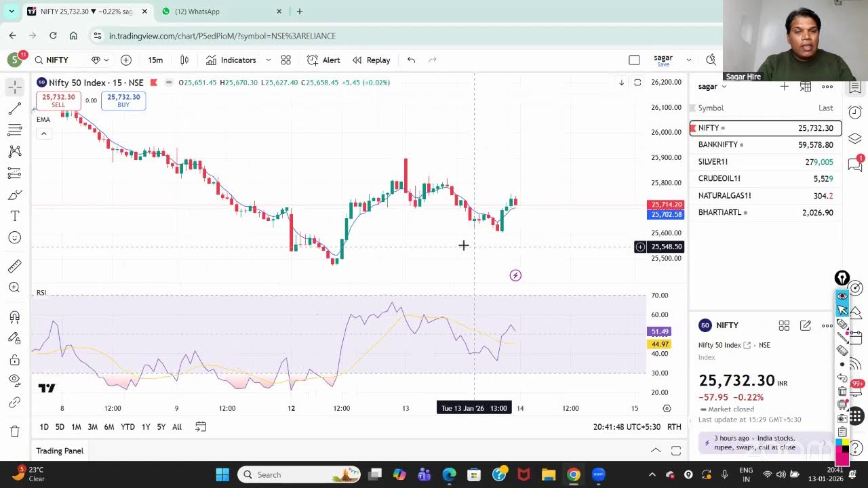Select BANKNIFTY in the watchlist
The image size is (868, 488).
pos(766,144)
